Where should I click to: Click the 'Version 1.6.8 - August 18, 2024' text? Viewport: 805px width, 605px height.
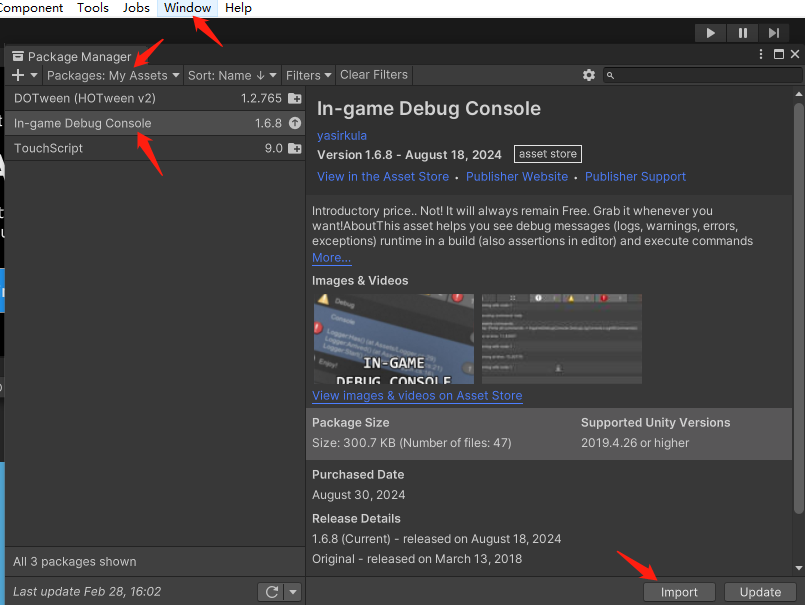click(x=409, y=155)
